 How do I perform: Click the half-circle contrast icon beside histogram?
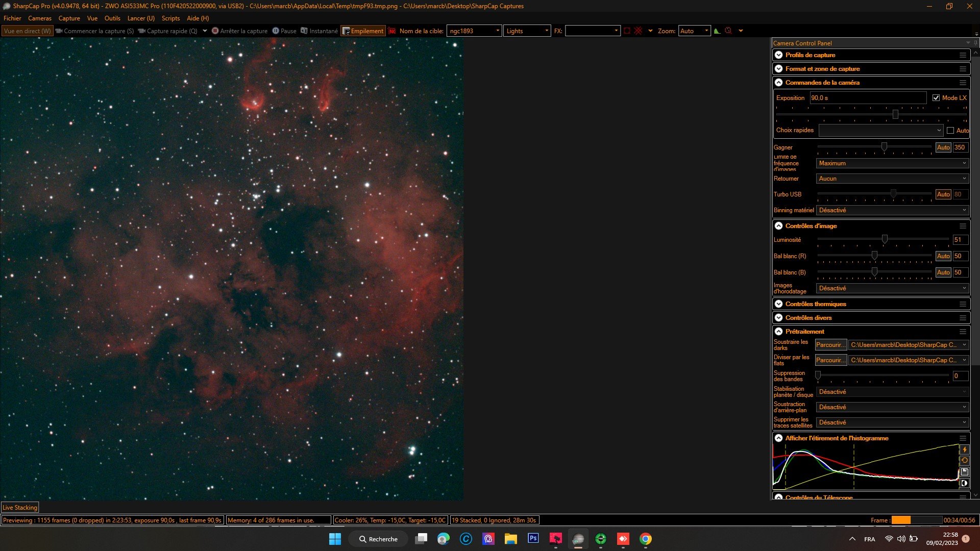964,483
